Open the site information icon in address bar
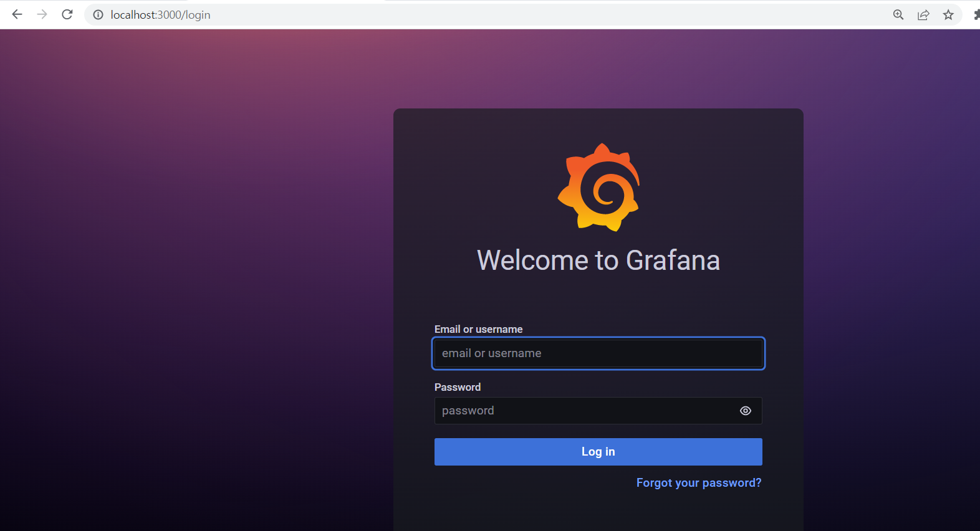 [98, 14]
